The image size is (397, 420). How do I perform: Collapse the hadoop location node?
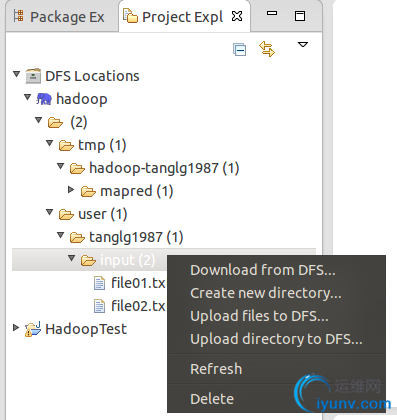(x=28, y=97)
